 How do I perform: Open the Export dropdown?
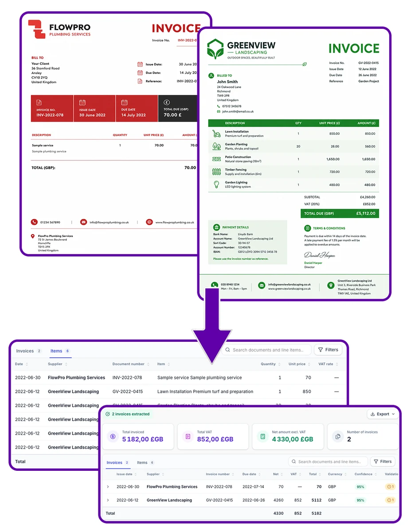point(383,414)
